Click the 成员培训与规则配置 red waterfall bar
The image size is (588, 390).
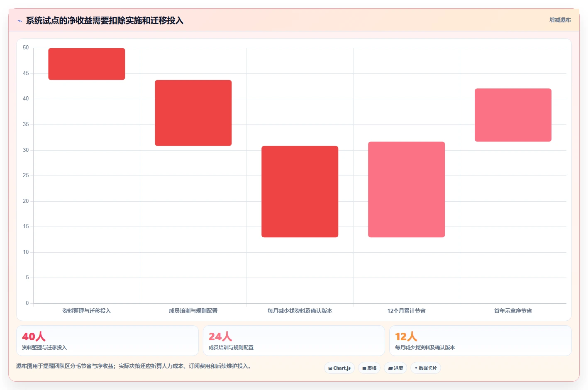193,113
